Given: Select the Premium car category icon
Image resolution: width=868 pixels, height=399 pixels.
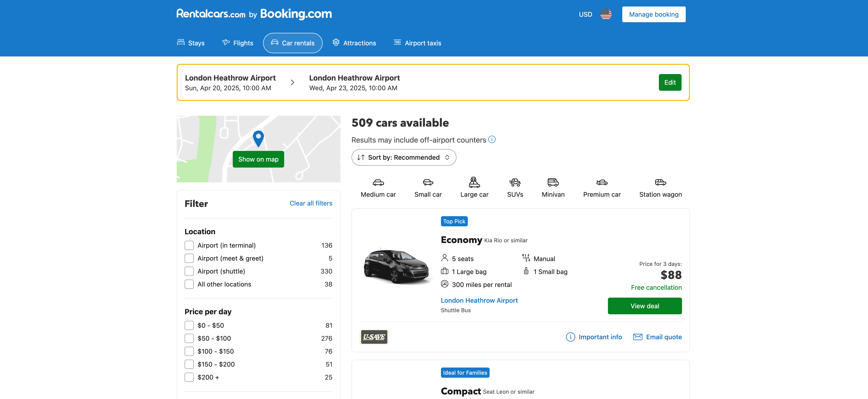Looking at the screenshot, I should 602,183.
